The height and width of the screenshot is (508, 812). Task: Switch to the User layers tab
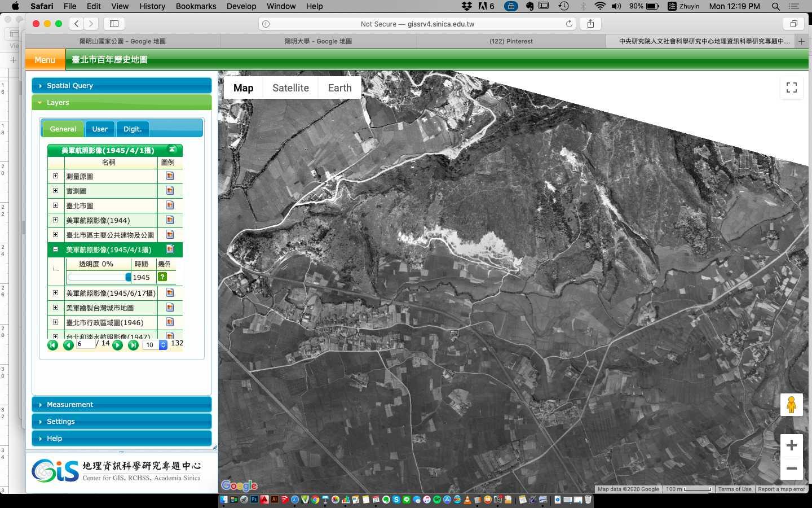(x=100, y=129)
